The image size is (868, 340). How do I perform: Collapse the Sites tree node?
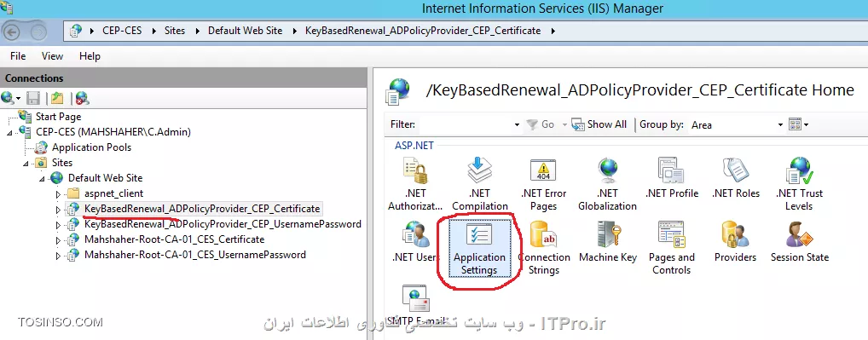[x=26, y=163]
